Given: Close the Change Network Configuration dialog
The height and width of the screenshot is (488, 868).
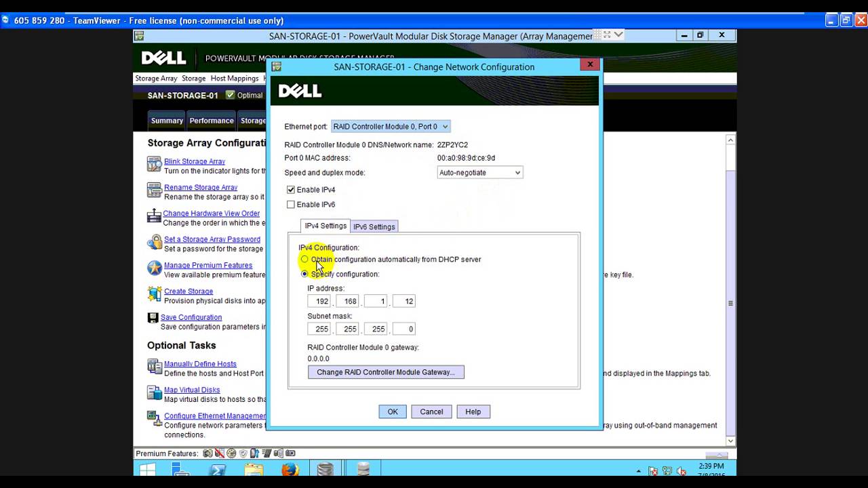Looking at the screenshot, I should tap(590, 64).
